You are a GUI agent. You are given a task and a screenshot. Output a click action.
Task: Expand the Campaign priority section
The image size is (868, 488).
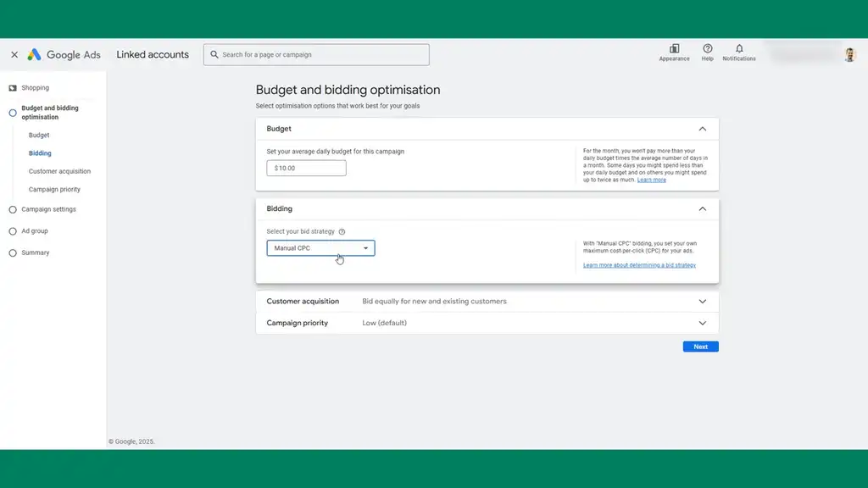click(702, 323)
